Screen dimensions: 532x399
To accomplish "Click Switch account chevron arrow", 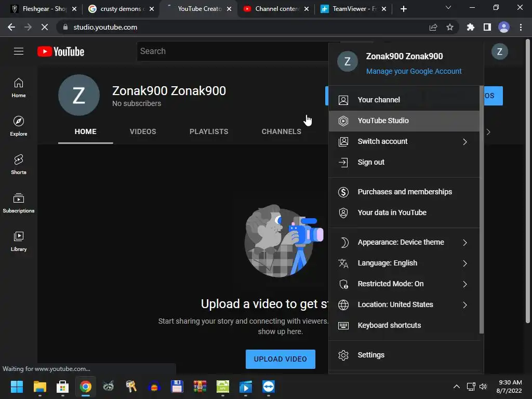I will coord(465,142).
